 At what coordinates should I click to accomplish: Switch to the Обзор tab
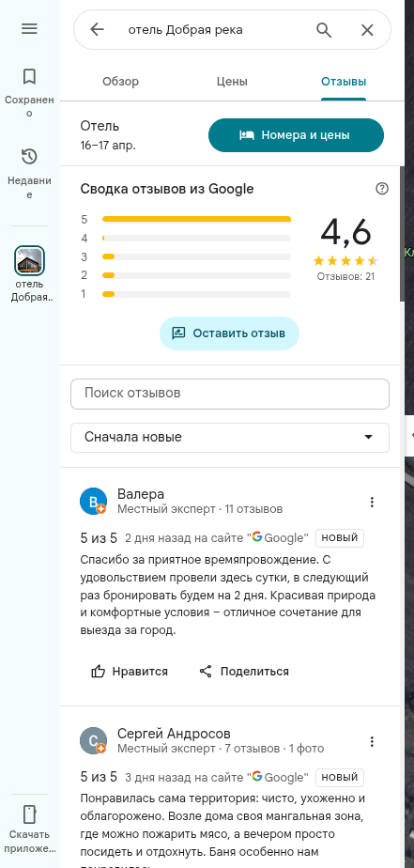click(121, 82)
